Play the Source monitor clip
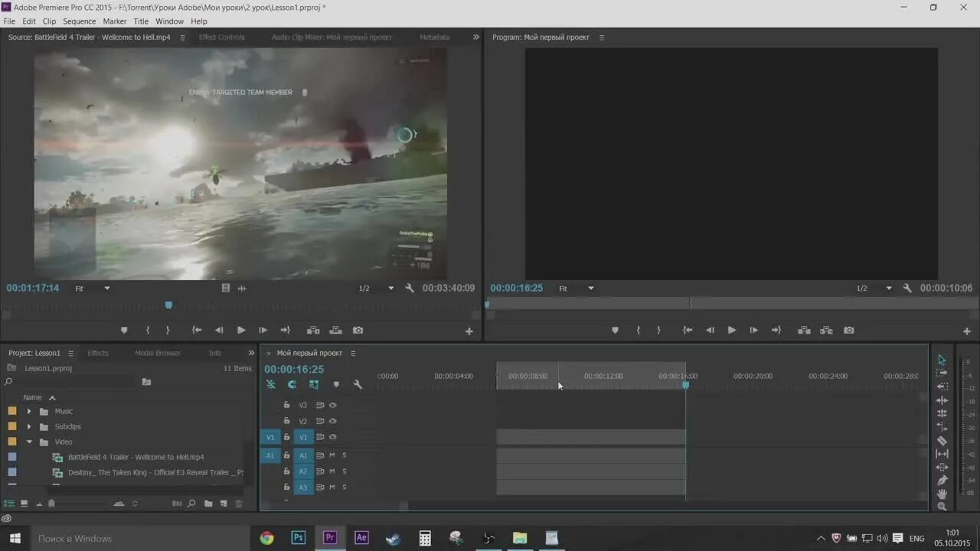Screen dimensions: 980x551 click(x=241, y=331)
